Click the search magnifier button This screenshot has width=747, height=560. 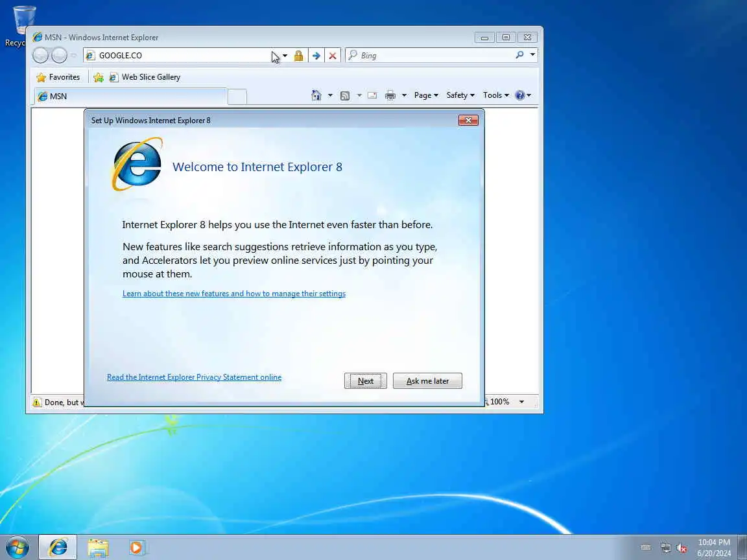[520, 55]
